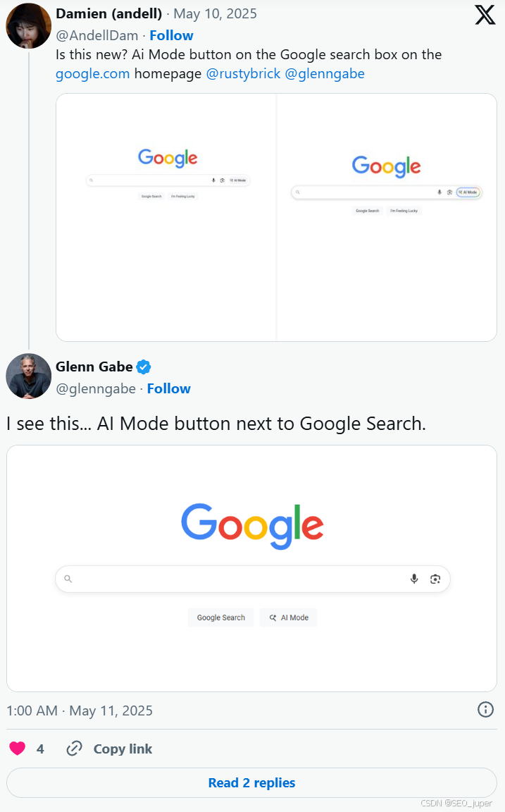
Task: Click the Google logo in Glenn's screenshot
Action: 252,522
